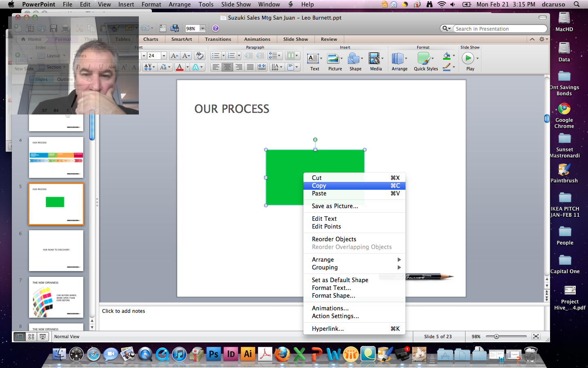
Task: Adjust the zoom slider in status bar
Action: tap(497, 337)
